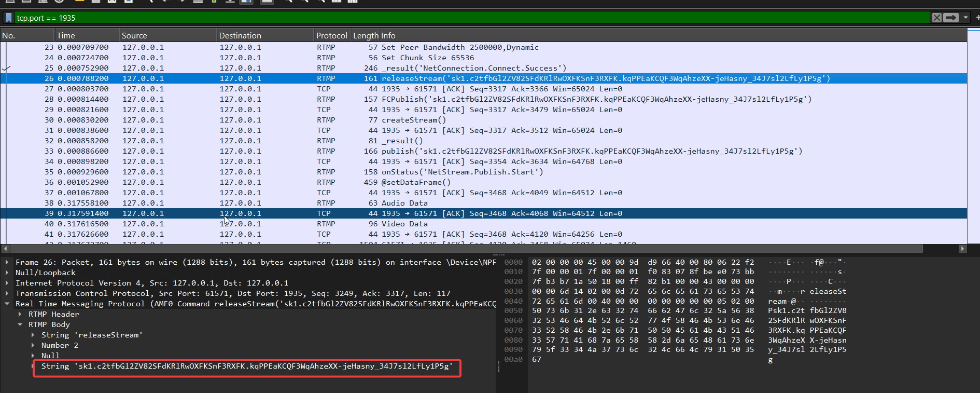This screenshot has width=980, height=393.
Task: Select packet 41 TCP ACK Ack=4120
Action: (x=483, y=234)
